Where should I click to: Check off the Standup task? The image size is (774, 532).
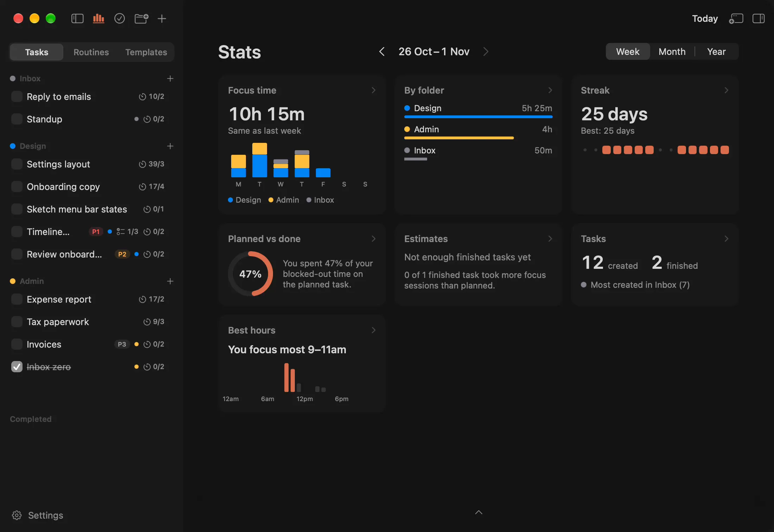point(17,119)
